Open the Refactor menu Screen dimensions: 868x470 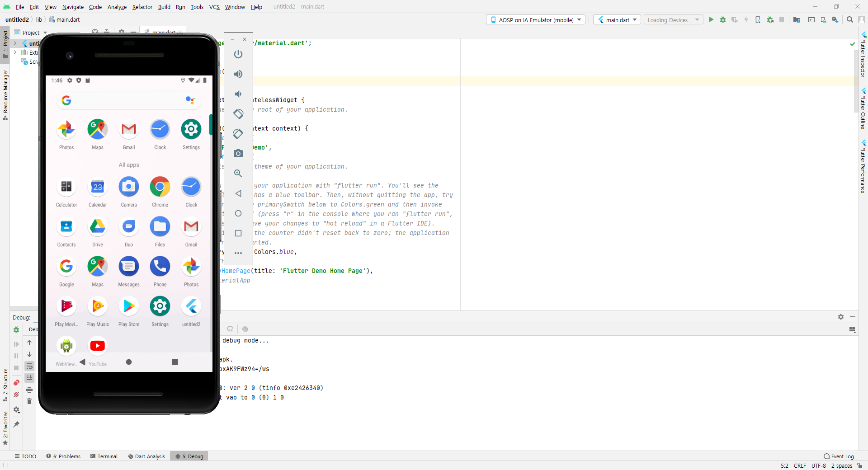(x=142, y=7)
